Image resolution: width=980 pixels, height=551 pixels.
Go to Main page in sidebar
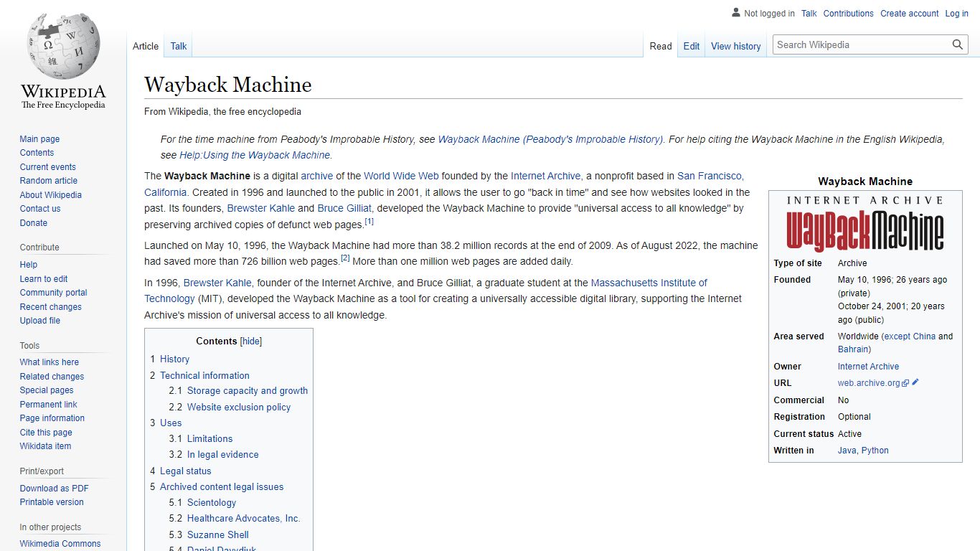[39, 139]
